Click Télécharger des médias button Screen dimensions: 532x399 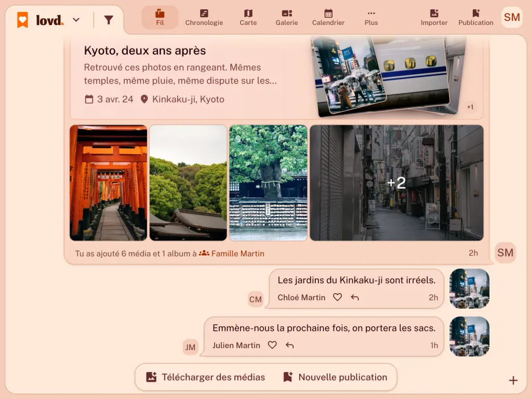(x=206, y=377)
